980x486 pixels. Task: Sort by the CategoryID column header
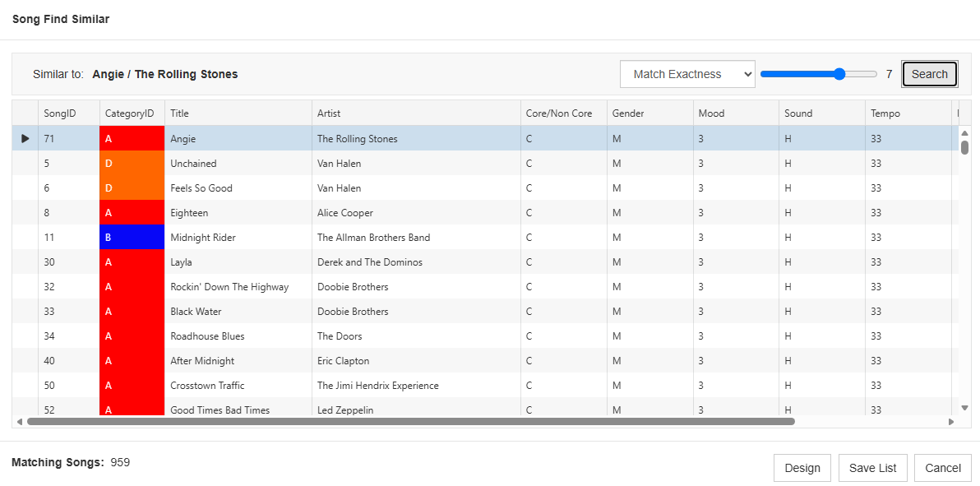[132, 113]
